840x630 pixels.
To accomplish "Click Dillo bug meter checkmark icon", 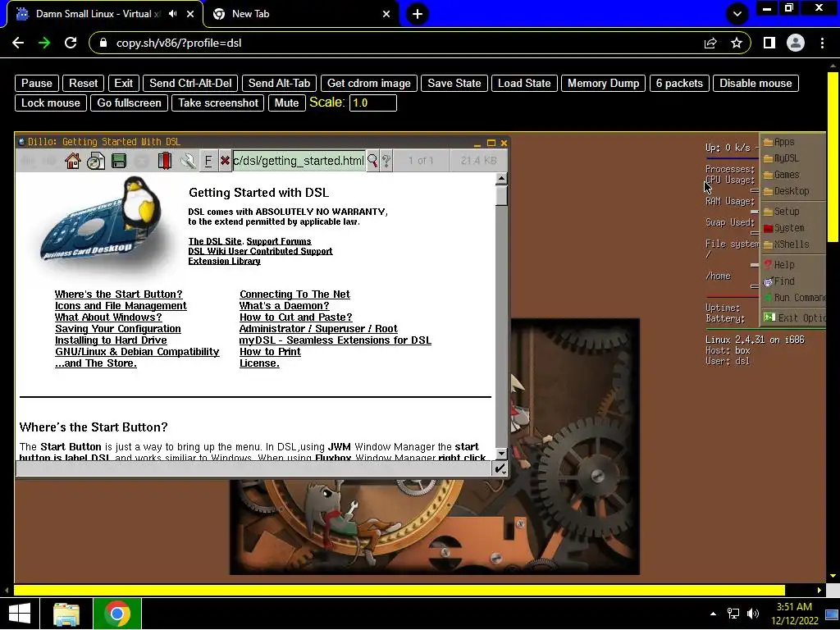I will tap(500, 468).
